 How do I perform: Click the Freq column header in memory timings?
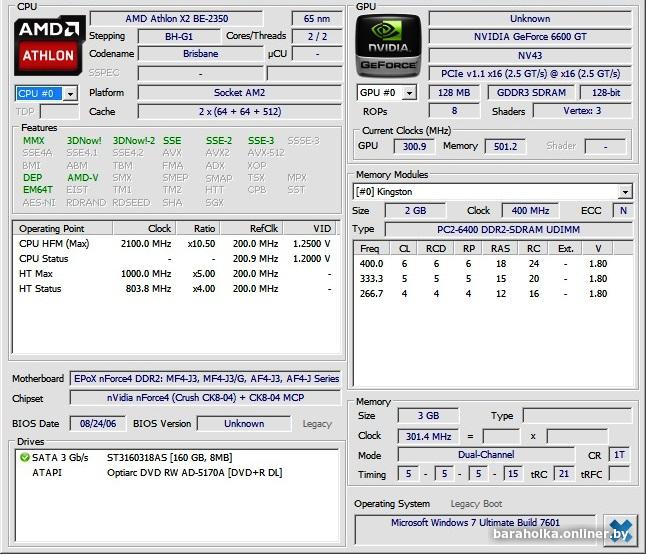[372, 248]
